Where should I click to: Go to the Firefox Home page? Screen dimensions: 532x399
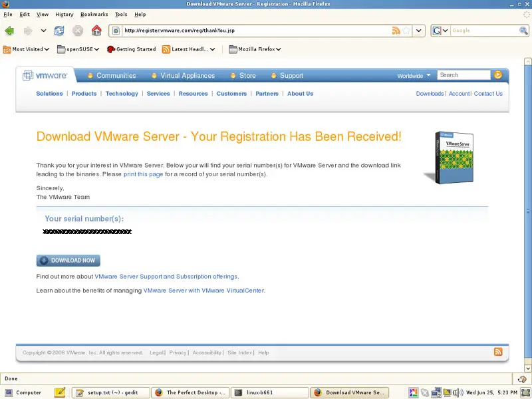pos(96,31)
